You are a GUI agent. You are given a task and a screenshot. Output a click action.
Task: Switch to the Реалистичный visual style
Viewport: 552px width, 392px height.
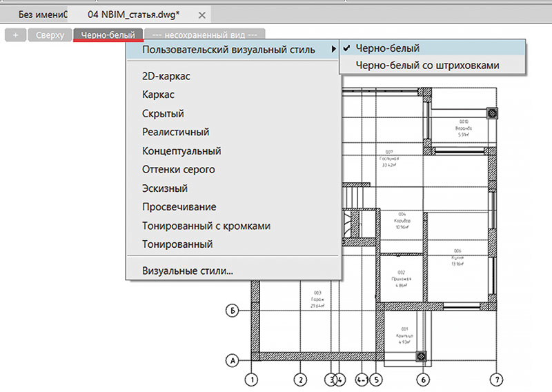(x=175, y=132)
